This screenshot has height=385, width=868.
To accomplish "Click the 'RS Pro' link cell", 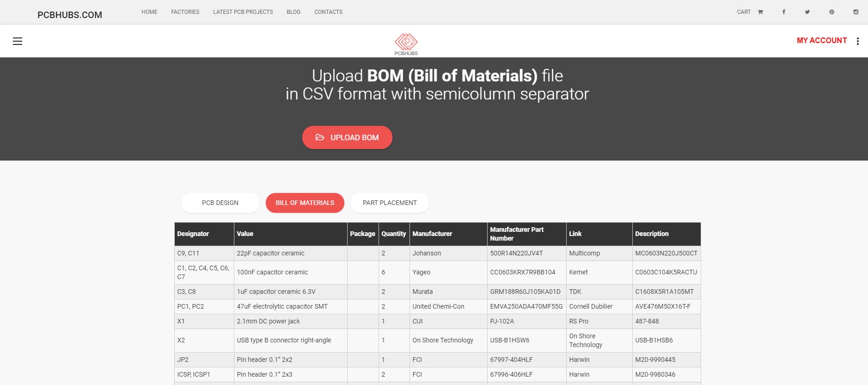I will tap(599, 321).
